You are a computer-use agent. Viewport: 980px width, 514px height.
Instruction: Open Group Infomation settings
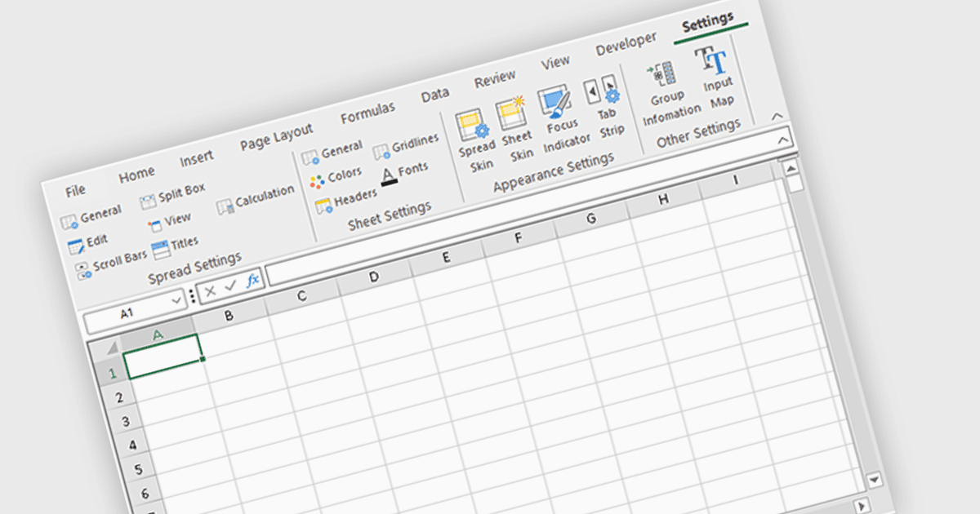coord(670,92)
